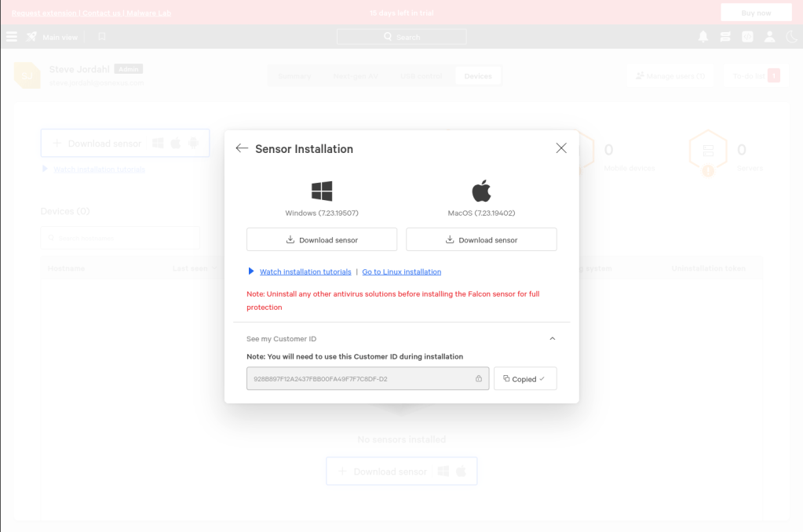Toggle dark mode with the moon icon
The height and width of the screenshot is (532, 803).
tap(791, 37)
